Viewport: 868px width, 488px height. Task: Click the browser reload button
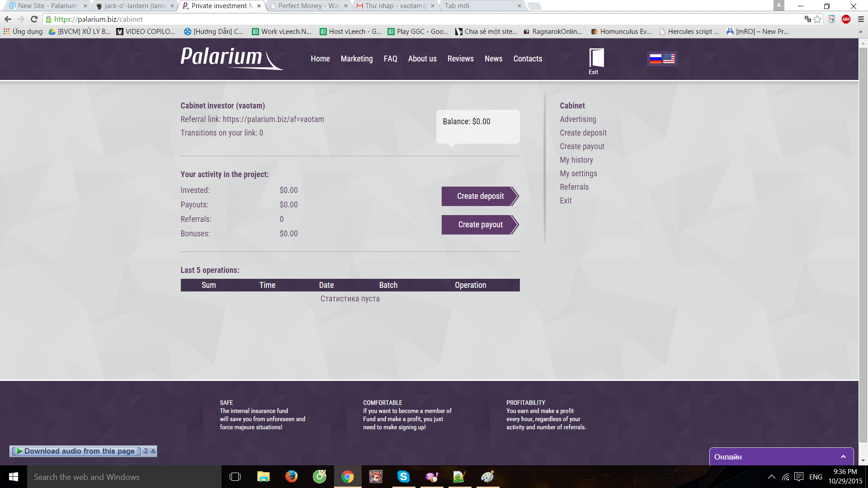(x=34, y=19)
